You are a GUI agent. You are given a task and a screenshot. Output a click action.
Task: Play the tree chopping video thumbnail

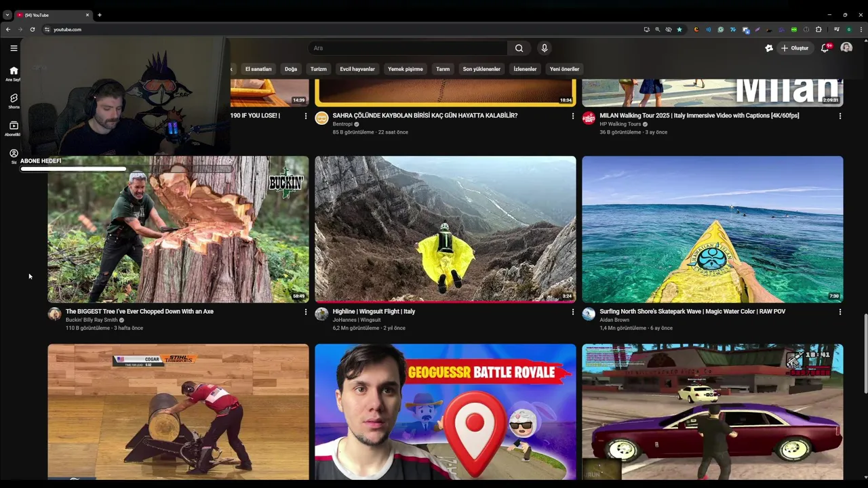[178, 229]
